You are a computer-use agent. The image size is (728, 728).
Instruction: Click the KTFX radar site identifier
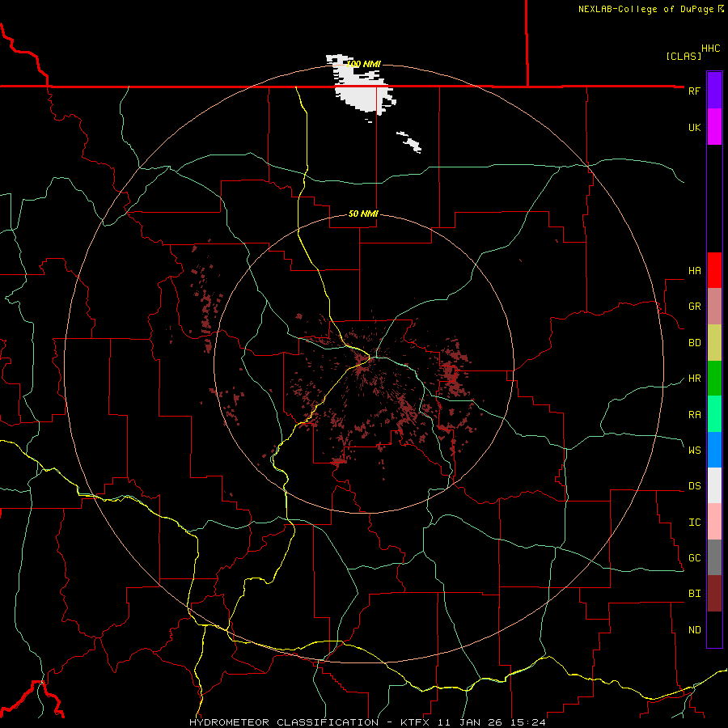click(x=417, y=722)
